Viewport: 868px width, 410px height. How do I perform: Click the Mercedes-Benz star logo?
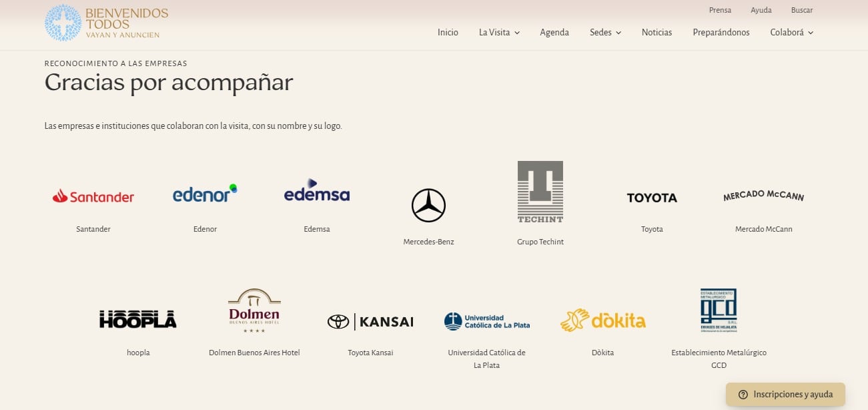point(428,205)
